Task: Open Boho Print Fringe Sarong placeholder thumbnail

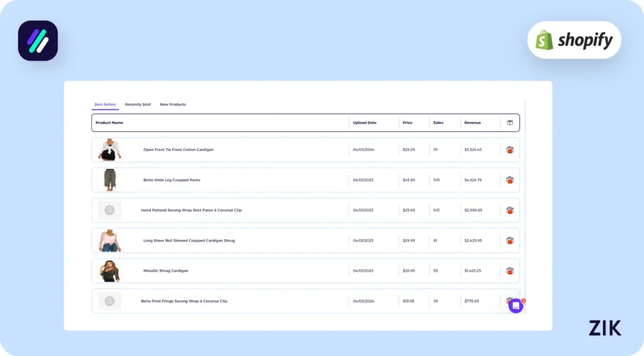Action: pyautogui.click(x=109, y=301)
